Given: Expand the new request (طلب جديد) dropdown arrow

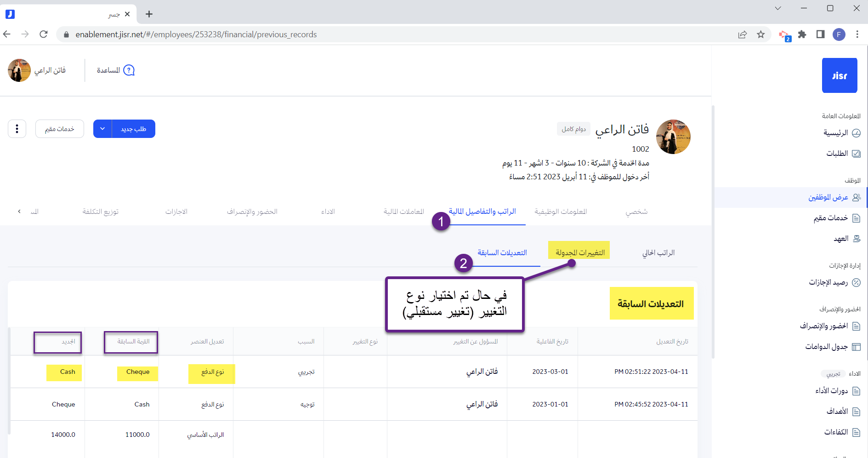Looking at the screenshot, I should pyautogui.click(x=102, y=129).
